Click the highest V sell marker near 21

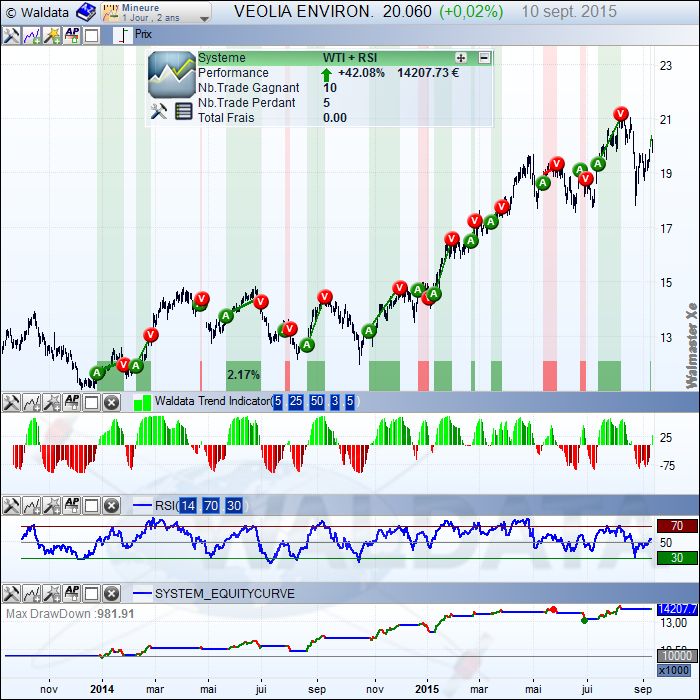tap(621, 114)
